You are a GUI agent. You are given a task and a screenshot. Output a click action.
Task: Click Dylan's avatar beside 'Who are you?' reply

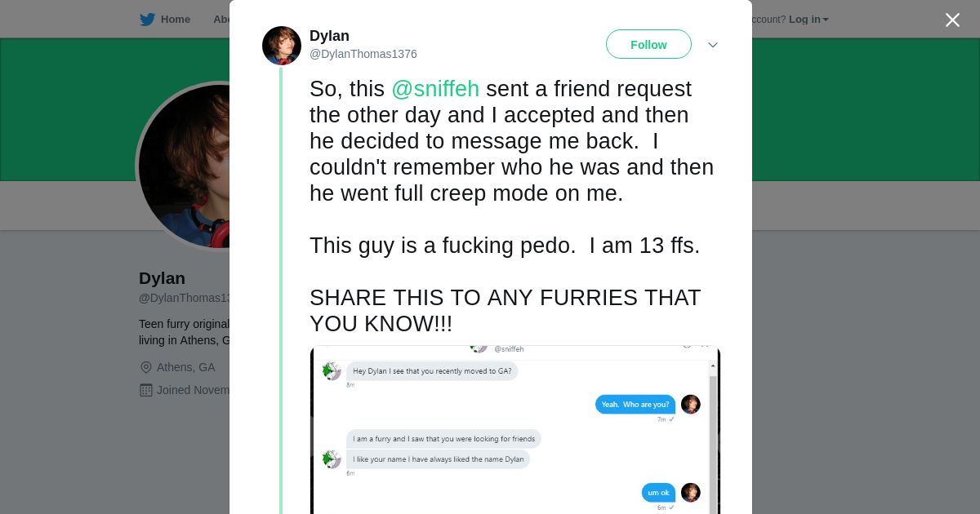[690, 404]
